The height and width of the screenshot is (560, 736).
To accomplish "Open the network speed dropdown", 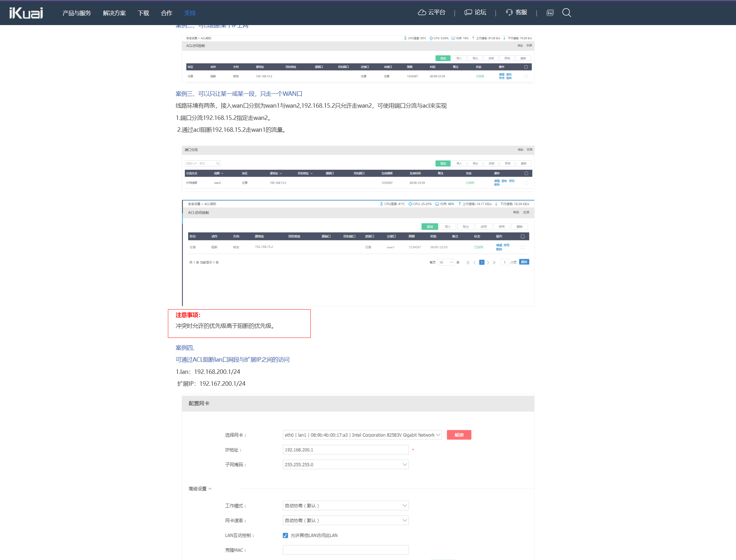I will tap(345, 520).
